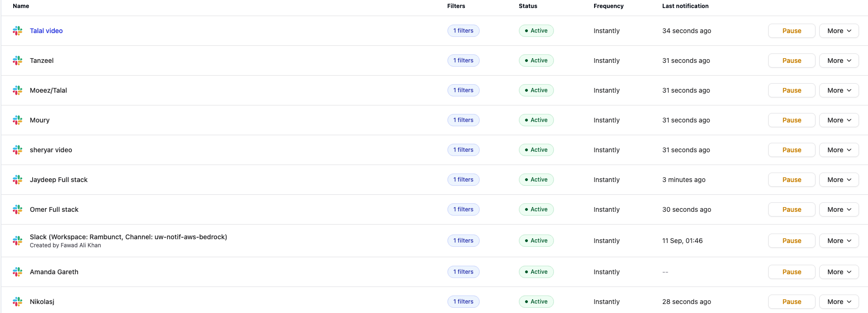Click the Slack icon for Omer Full stack
The height and width of the screenshot is (313, 868).
point(18,209)
